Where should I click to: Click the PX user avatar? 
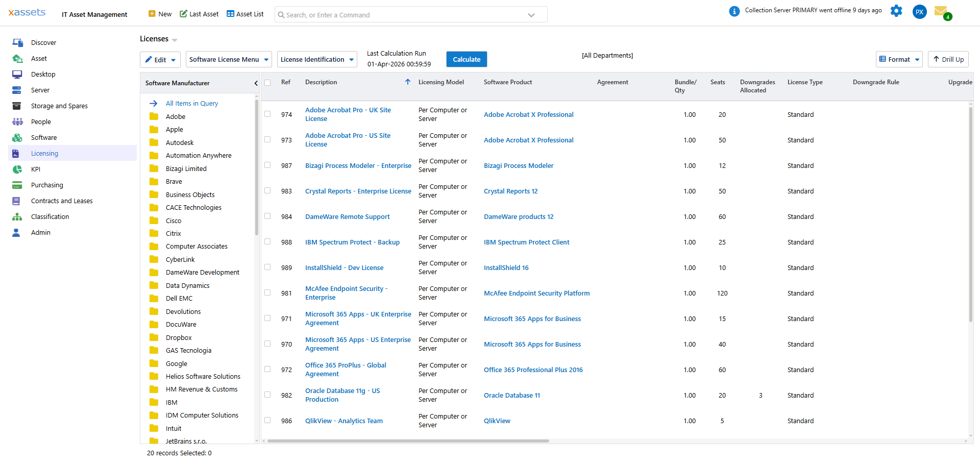pyautogui.click(x=919, y=12)
